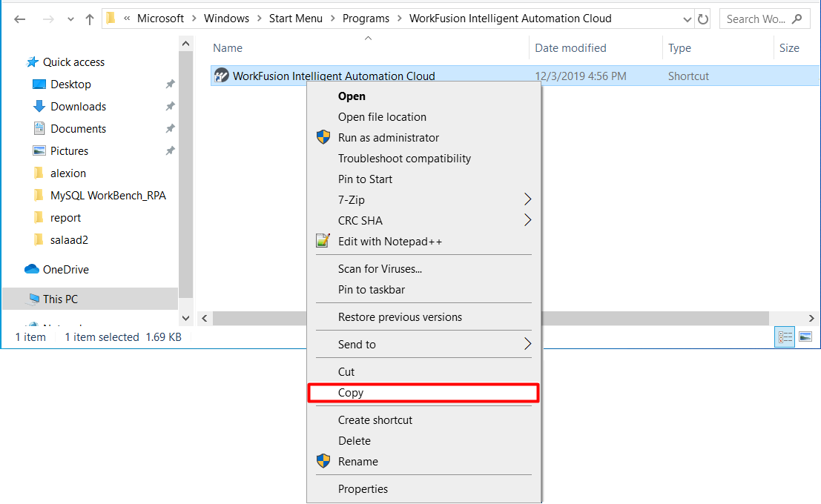
Task: Sort by Name column header
Action: tap(227, 48)
